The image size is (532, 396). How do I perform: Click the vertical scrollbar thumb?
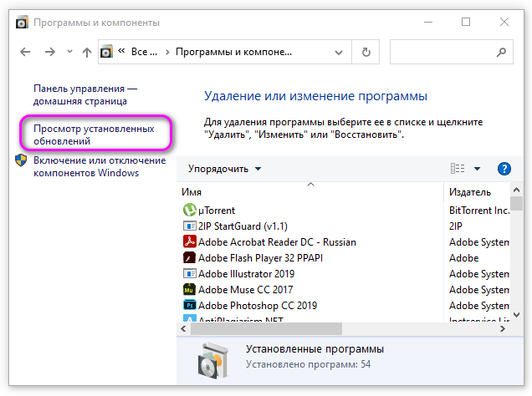coord(516,203)
